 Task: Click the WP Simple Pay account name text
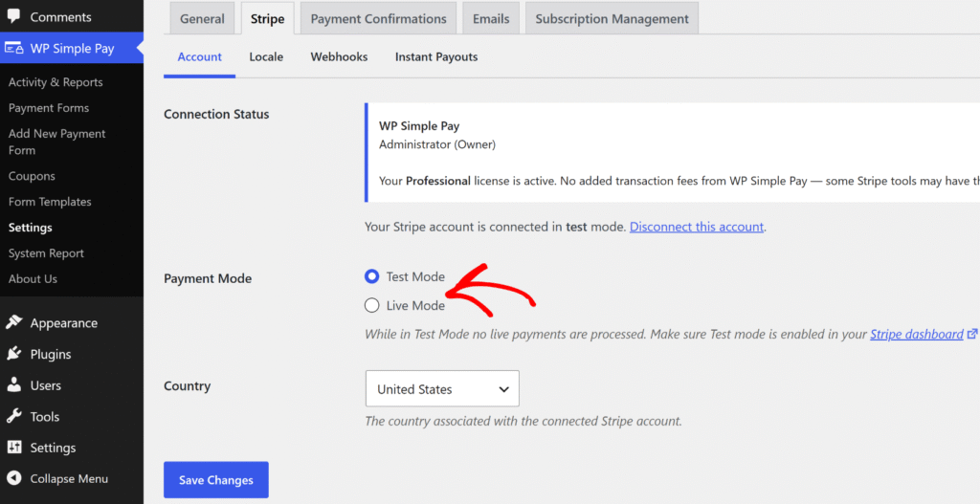pyautogui.click(x=419, y=125)
